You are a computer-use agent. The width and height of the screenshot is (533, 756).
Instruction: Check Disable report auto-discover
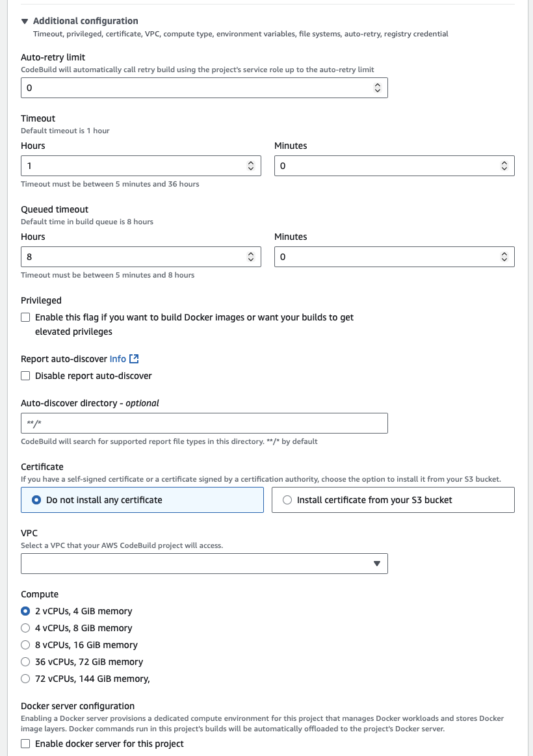[25, 376]
